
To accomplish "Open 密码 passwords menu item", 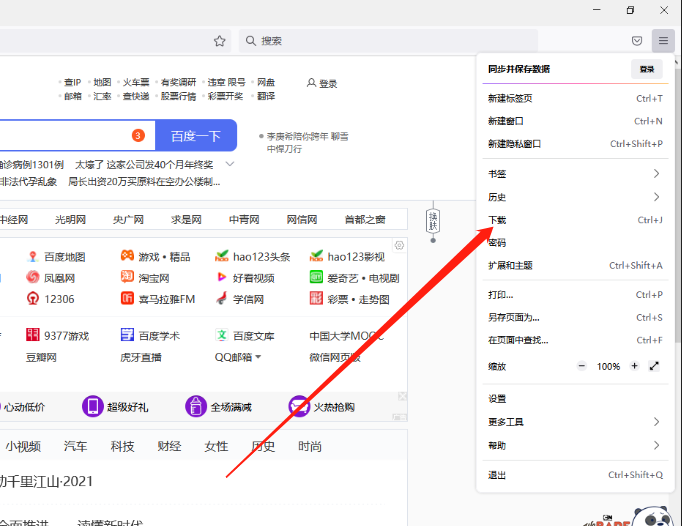I will tap(575, 243).
